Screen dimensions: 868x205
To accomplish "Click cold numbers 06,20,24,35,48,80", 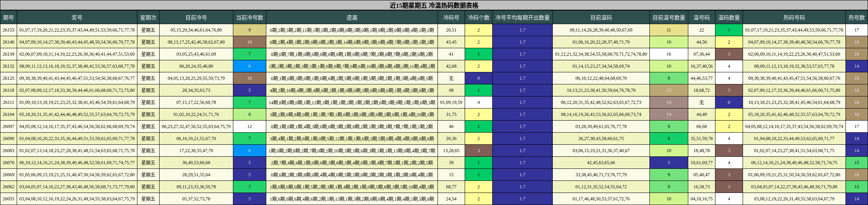I will point(196,66).
